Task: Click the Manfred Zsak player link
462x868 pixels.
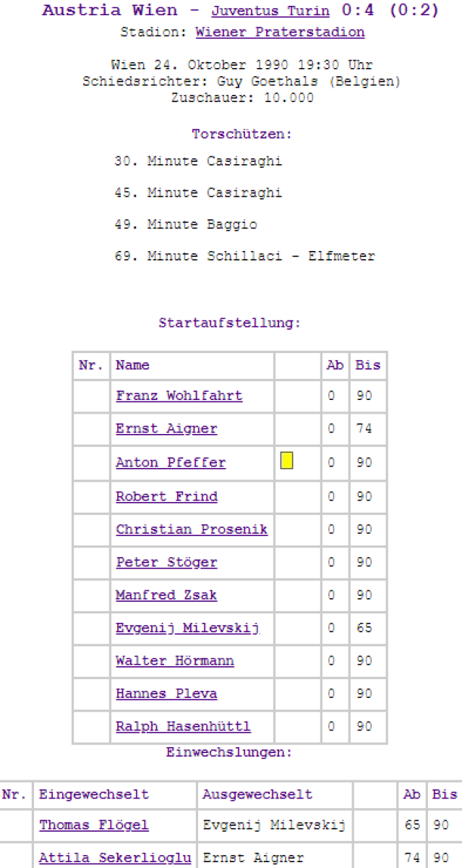Action: (166, 595)
